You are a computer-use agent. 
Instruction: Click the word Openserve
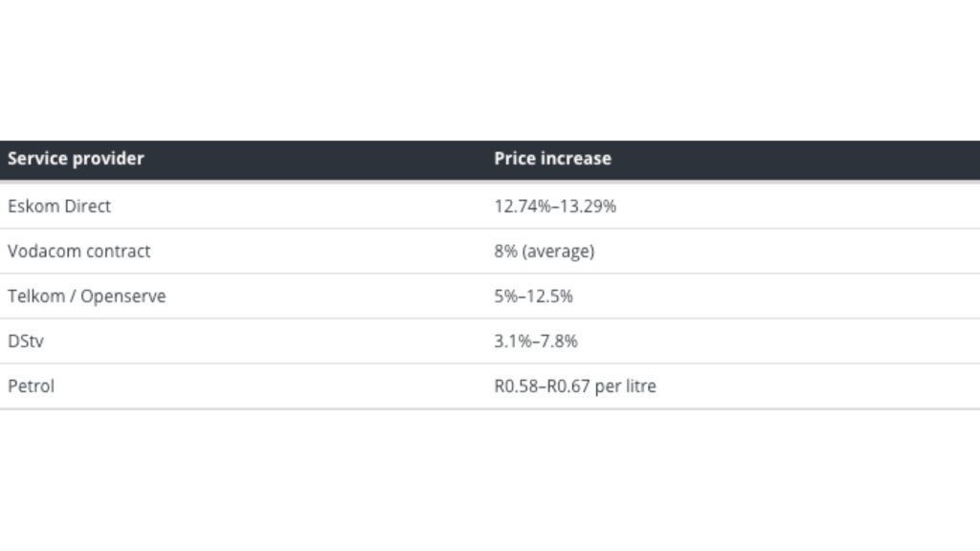122,296
